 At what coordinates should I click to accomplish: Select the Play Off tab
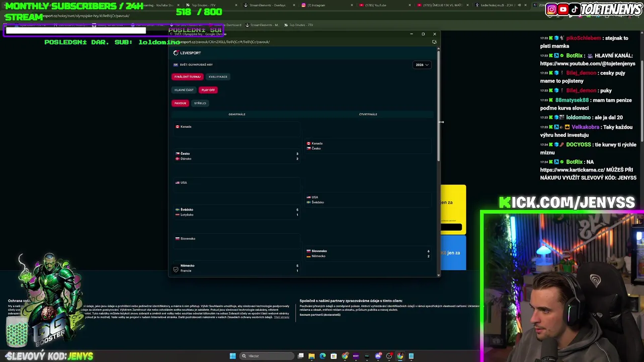point(208,90)
